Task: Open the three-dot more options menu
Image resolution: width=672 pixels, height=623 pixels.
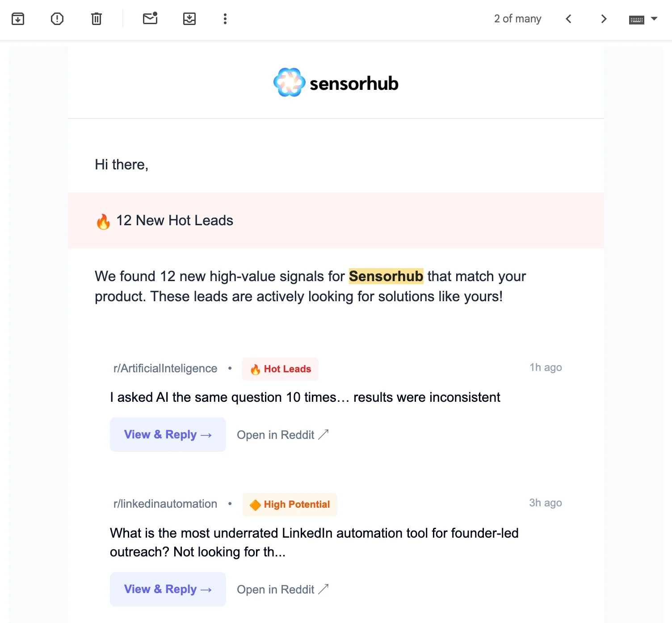Action: (x=225, y=19)
